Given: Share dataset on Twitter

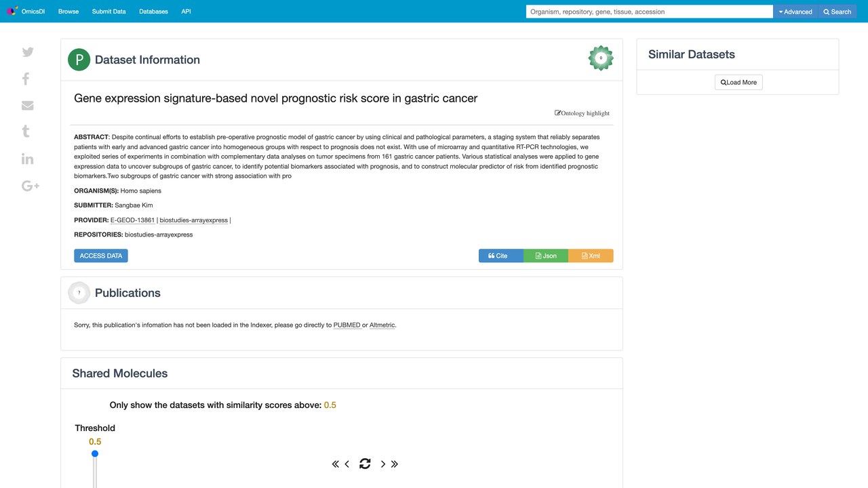Looking at the screenshot, I should pyautogui.click(x=28, y=52).
